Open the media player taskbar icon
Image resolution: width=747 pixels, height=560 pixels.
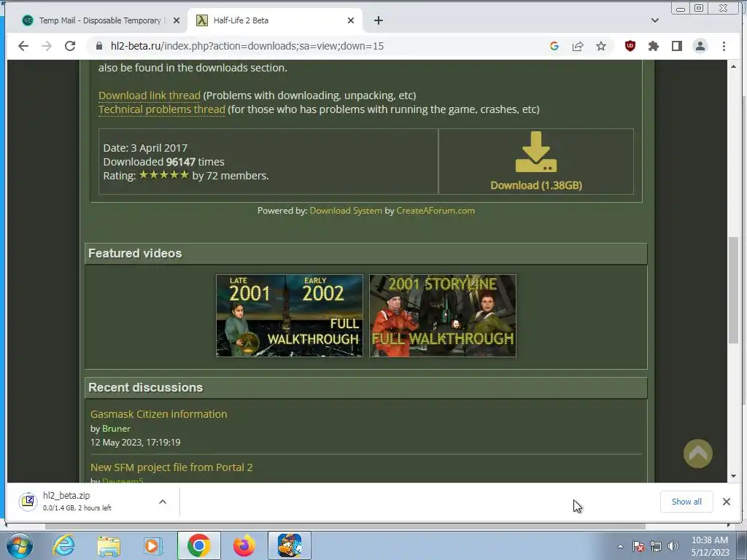coord(152,545)
